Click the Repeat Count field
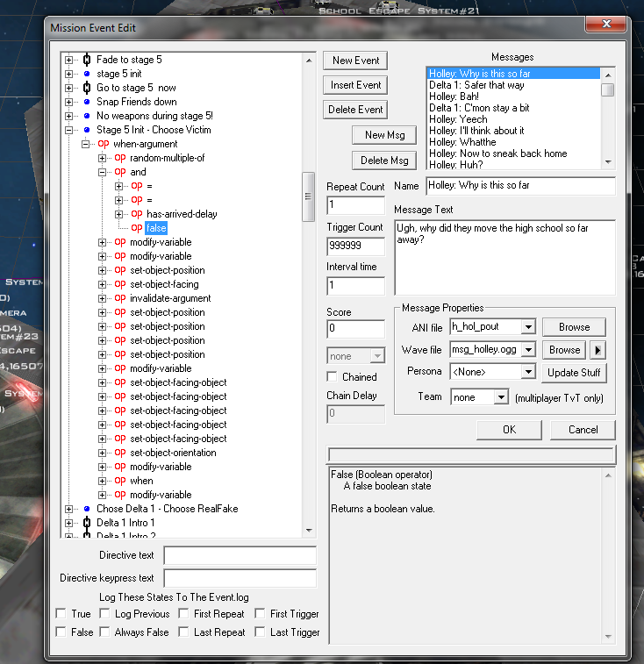 pos(355,205)
